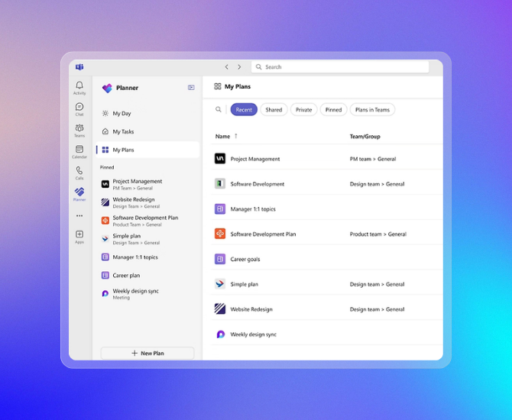The width and height of the screenshot is (512, 420).
Task: Click the New Plan button
Action: click(147, 354)
